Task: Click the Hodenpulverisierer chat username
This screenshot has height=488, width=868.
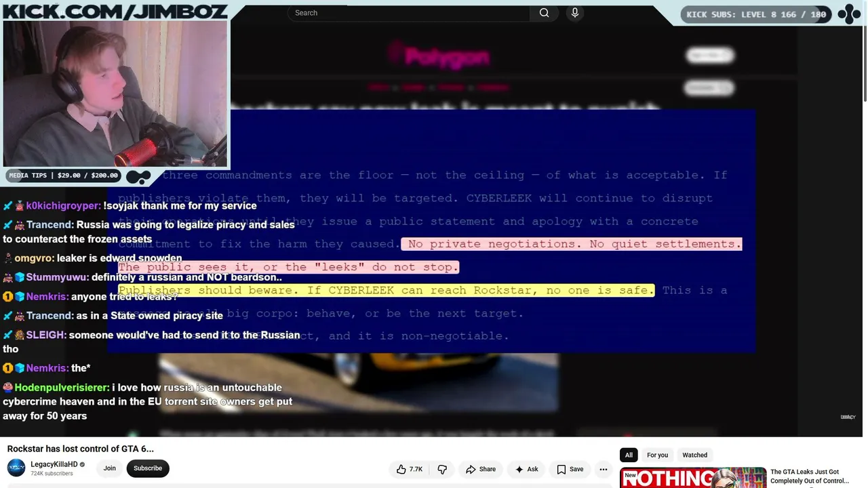Action: coord(62,388)
